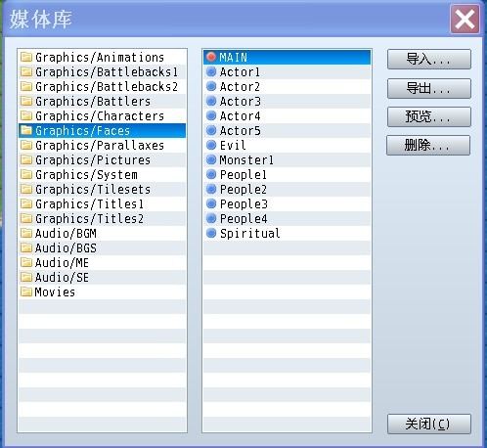Click the folder icon beside Graphics/Battlebacks1
The width and height of the screenshot is (487, 448).
(x=26, y=71)
